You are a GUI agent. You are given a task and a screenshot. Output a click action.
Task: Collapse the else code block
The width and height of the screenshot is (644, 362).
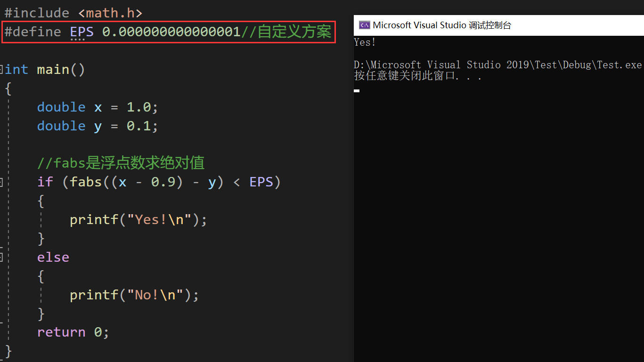click(x=1, y=257)
